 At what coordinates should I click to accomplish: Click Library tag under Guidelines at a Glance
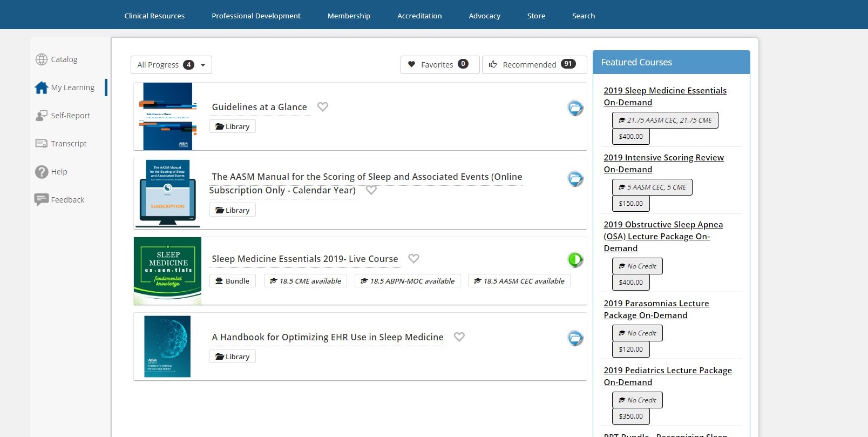click(x=233, y=126)
